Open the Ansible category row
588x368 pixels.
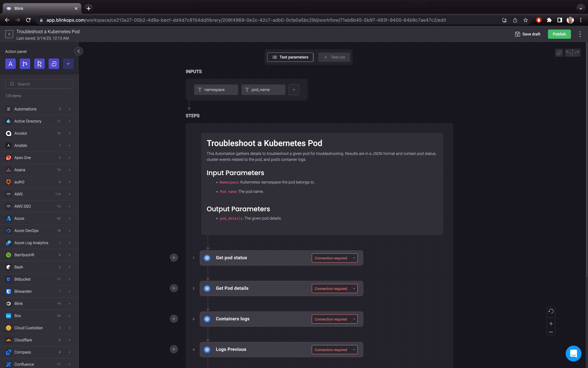click(x=38, y=146)
